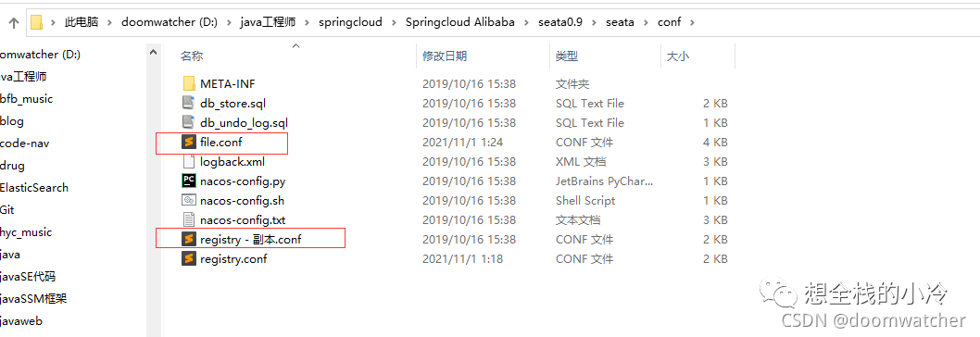Select the registry - 副本.conf file
The width and height of the screenshot is (980, 337).
[x=251, y=240]
